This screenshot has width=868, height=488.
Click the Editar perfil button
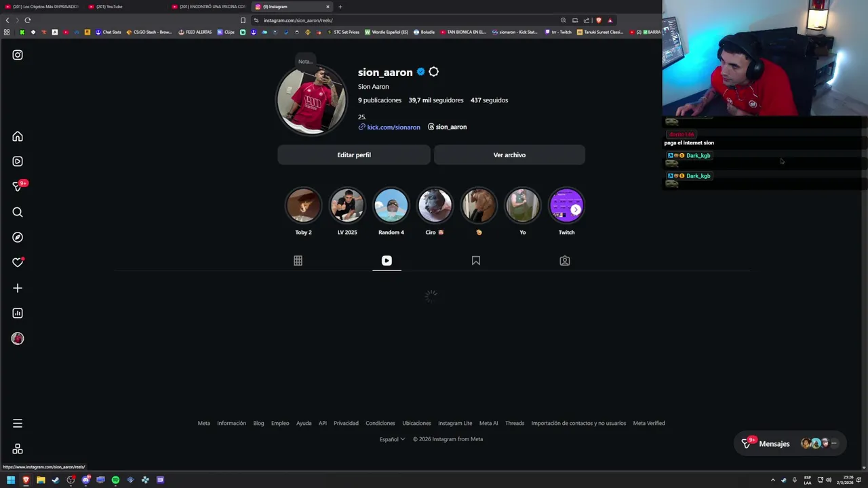pyautogui.click(x=354, y=155)
